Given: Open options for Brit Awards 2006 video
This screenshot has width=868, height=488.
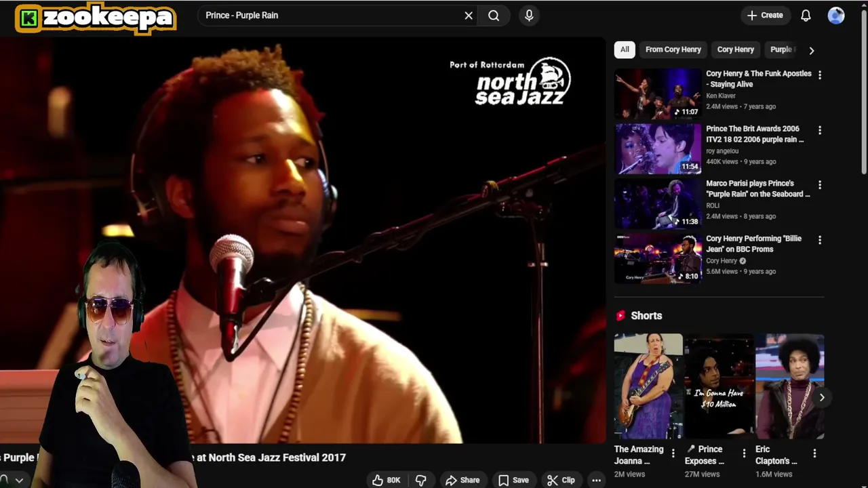Looking at the screenshot, I should [x=820, y=130].
